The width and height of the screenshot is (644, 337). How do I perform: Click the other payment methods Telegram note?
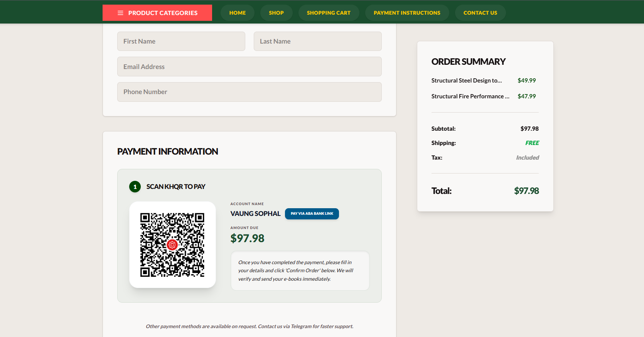pyautogui.click(x=250, y=327)
